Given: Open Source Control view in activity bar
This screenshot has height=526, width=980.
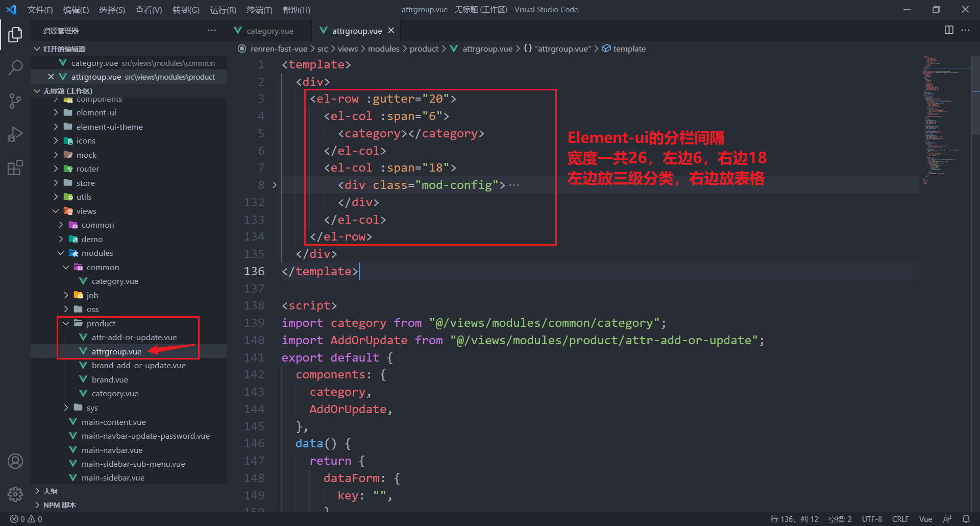Looking at the screenshot, I should coord(15,101).
